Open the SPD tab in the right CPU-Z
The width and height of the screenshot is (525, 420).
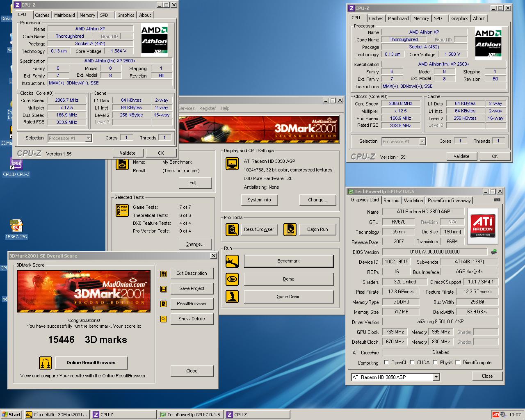pos(438,18)
